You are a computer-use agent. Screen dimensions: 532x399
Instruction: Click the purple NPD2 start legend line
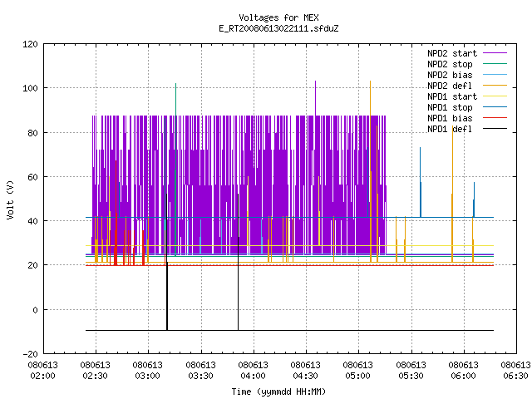click(x=495, y=53)
